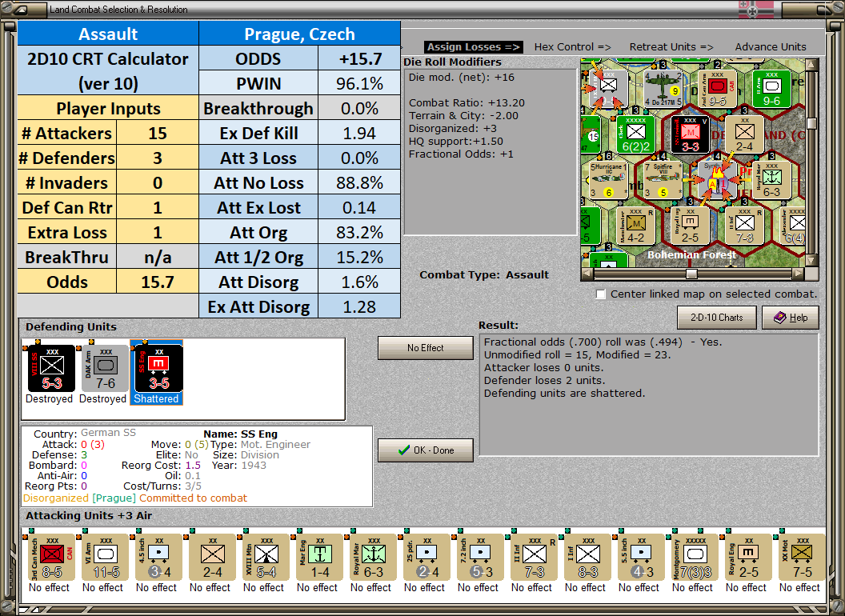The image size is (845, 616).
Task: Select the VIII SS 5-3 defending unit
Action: pyautogui.click(x=51, y=369)
